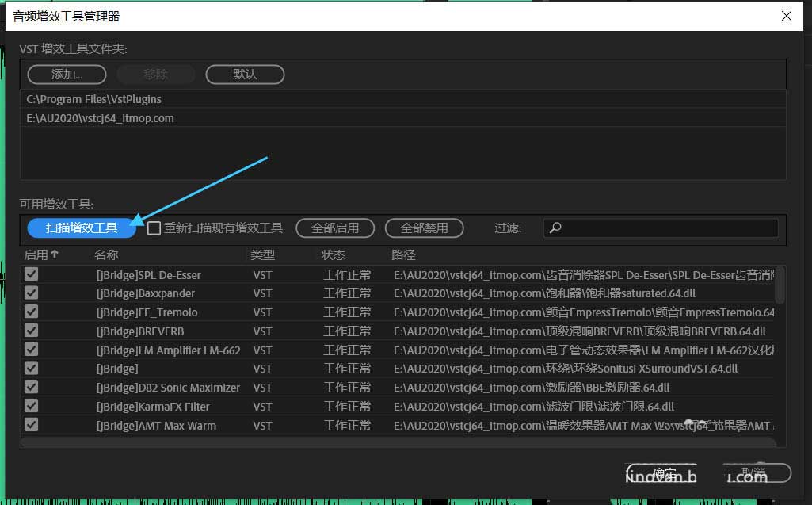Click the 扫描增效工具 scan button
Viewport: 812px width, 505px height.
[x=82, y=228]
